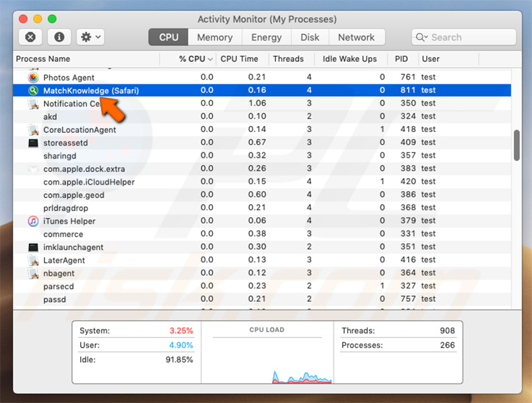Click the Quit Process stop icon
532x403 pixels.
(x=30, y=37)
